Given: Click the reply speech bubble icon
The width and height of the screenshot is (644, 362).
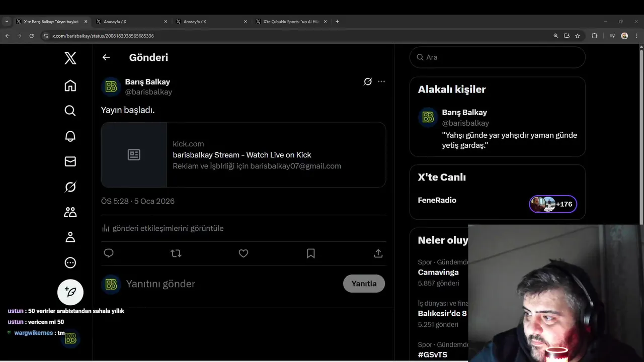Looking at the screenshot, I should (x=109, y=253).
